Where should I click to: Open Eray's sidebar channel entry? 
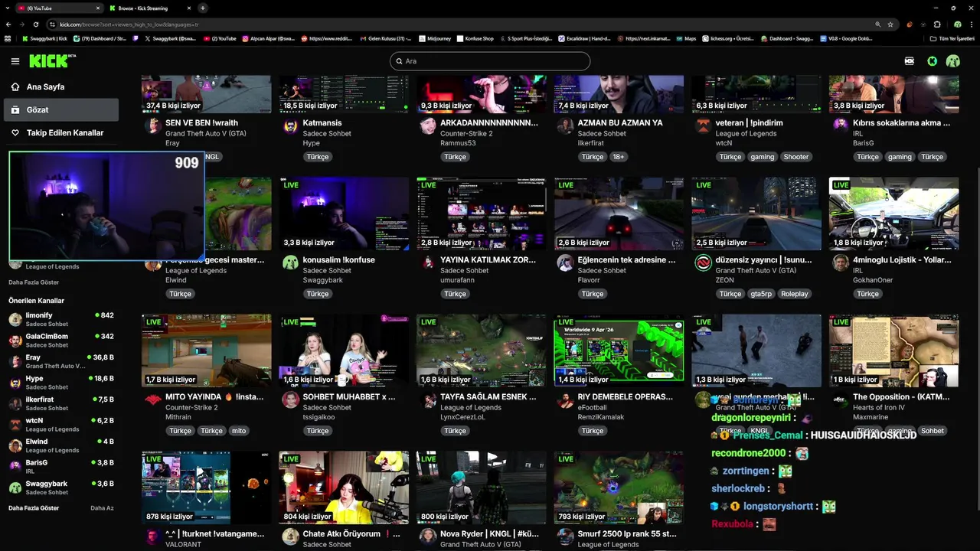(61, 362)
